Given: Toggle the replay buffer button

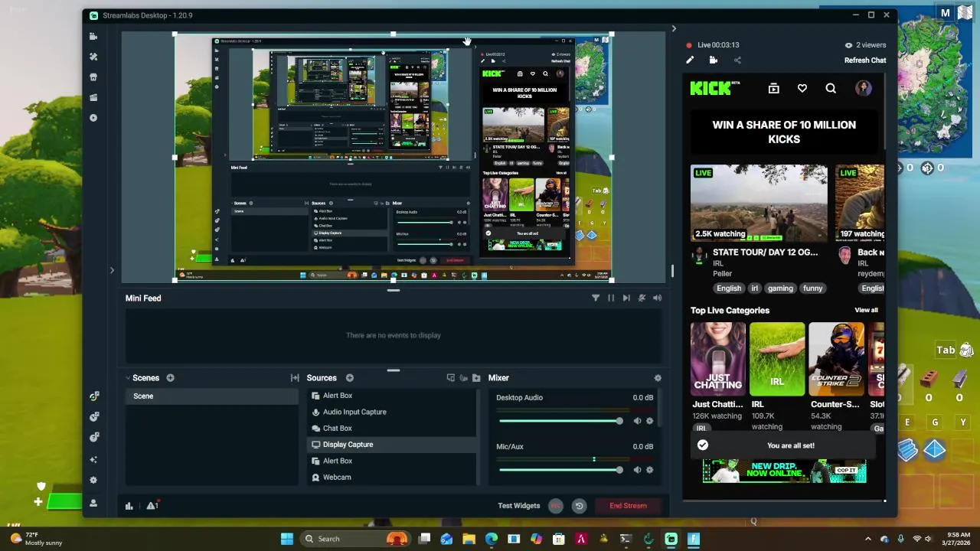Looking at the screenshot, I should pyautogui.click(x=579, y=506).
